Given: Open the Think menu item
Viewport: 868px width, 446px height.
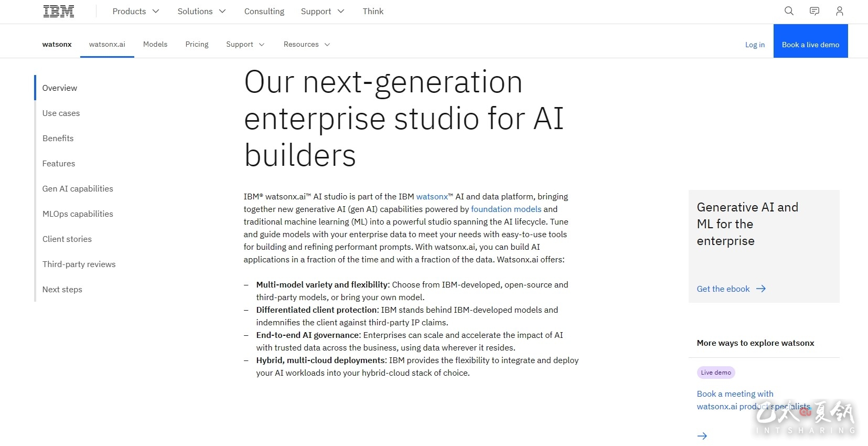Looking at the screenshot, I should [x=373, y=11].
